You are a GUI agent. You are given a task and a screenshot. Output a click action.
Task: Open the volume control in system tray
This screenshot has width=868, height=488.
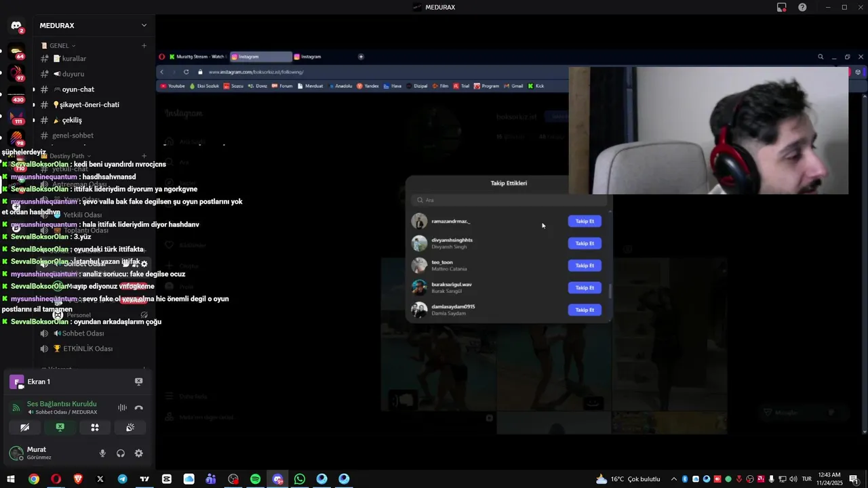point(793,479)
